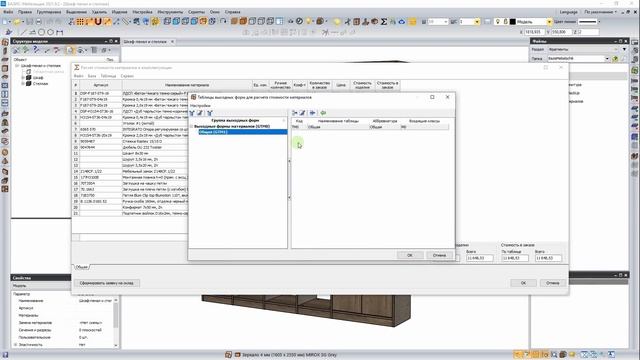Open the Папка dropdown in Files panel

pyautogui.click(x=607, y=59)
